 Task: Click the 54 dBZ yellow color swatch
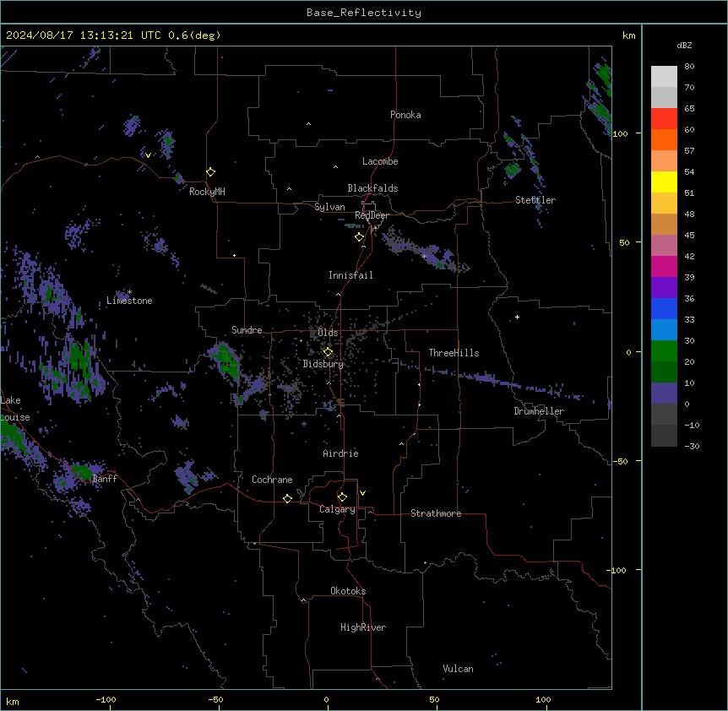(664, 182)
